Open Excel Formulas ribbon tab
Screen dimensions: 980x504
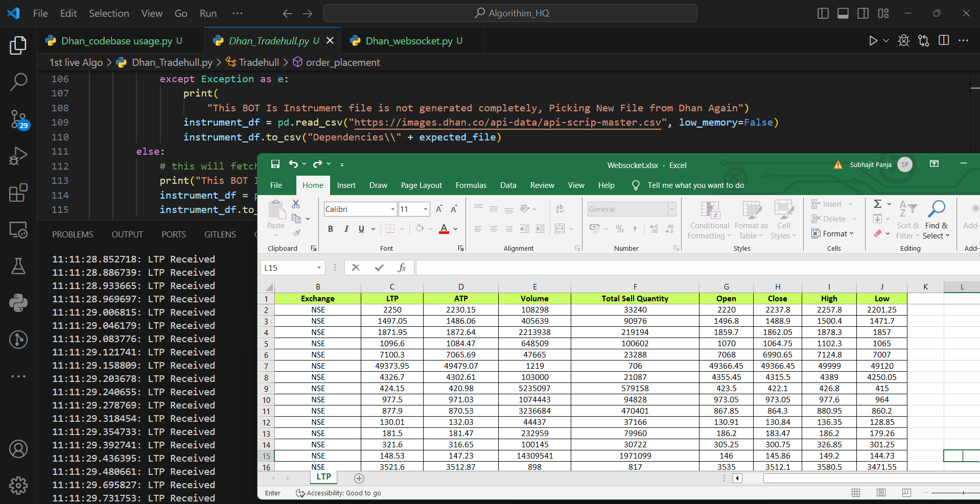[x=471, y=185]
